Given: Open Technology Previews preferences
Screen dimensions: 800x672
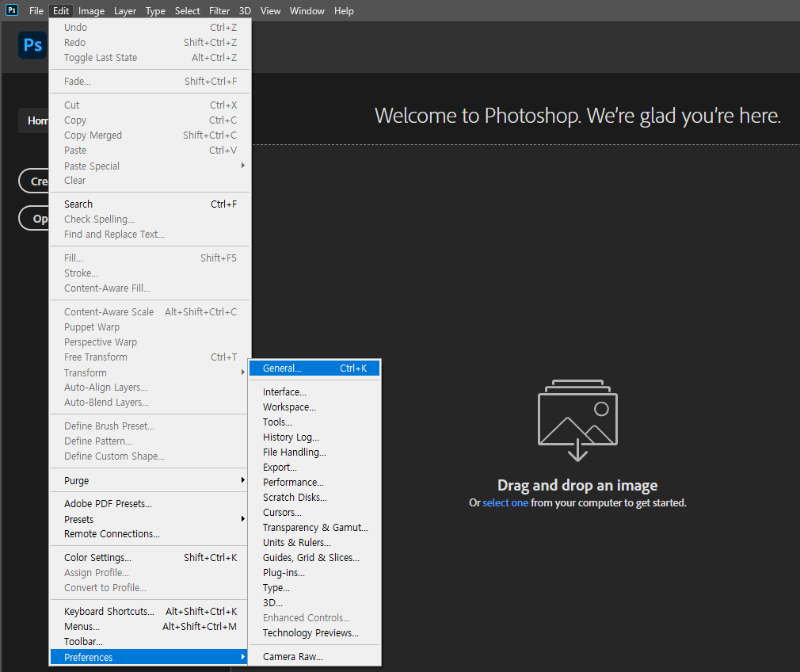Looking at the screenshot, I should click(x=314, y=632).
